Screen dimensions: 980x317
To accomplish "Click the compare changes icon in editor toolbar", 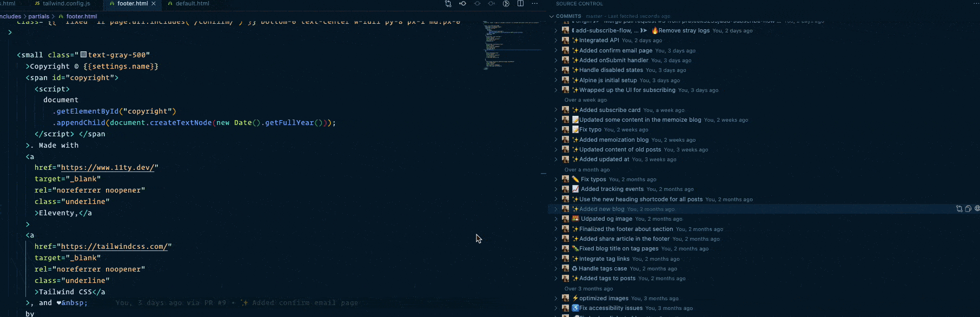I will [448, 4].
